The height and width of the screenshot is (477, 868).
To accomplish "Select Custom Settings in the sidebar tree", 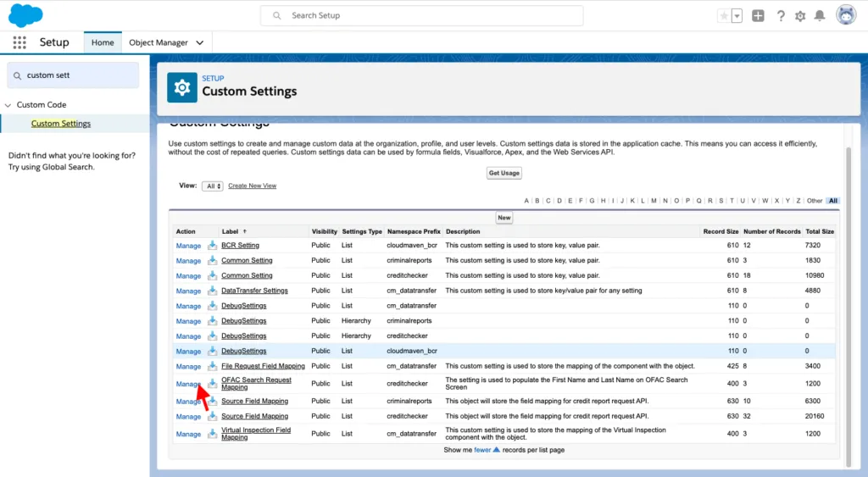I will coord(61,124).
